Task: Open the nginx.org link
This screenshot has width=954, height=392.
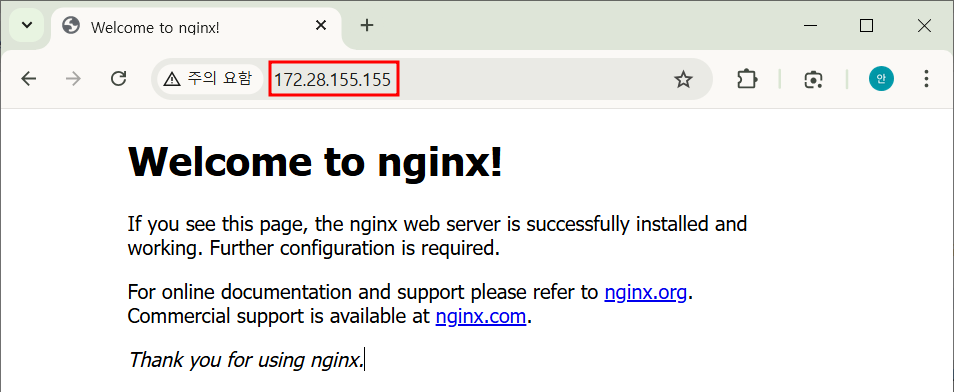Action: 645,293
